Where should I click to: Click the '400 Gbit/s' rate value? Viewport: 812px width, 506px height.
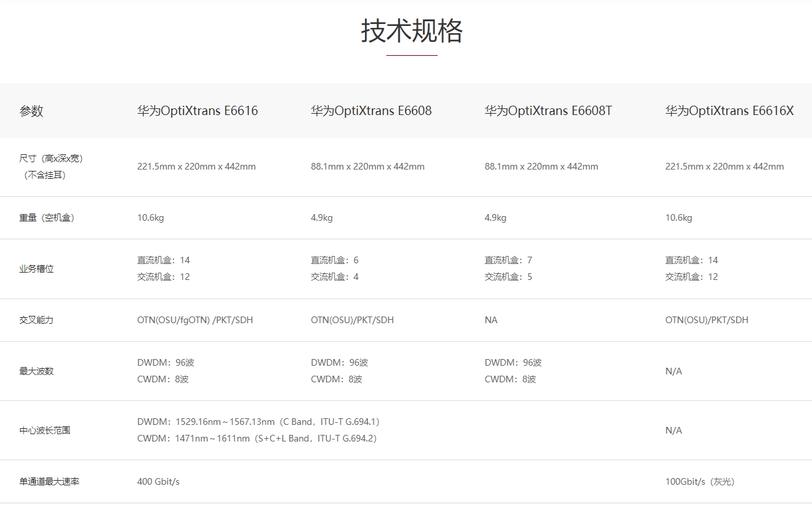pyautogui.click(x=158, y=482)
